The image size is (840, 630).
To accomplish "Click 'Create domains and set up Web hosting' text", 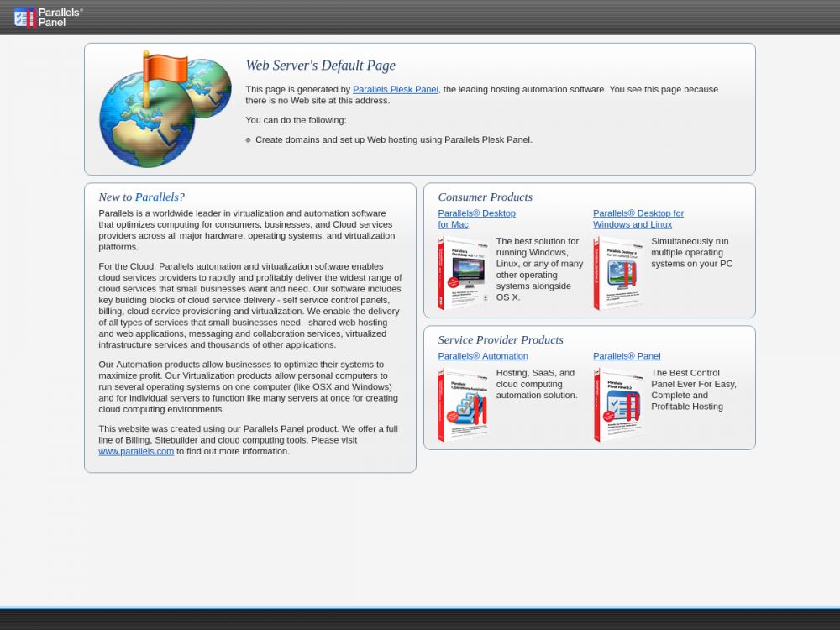I will [x=393, y=140].
